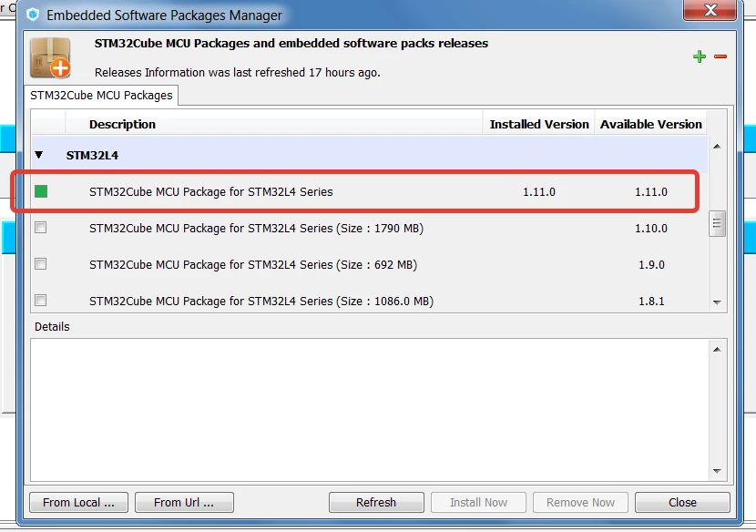
Task: Click Details pane scrollbar up arrow
Action: tap(717, 349)
